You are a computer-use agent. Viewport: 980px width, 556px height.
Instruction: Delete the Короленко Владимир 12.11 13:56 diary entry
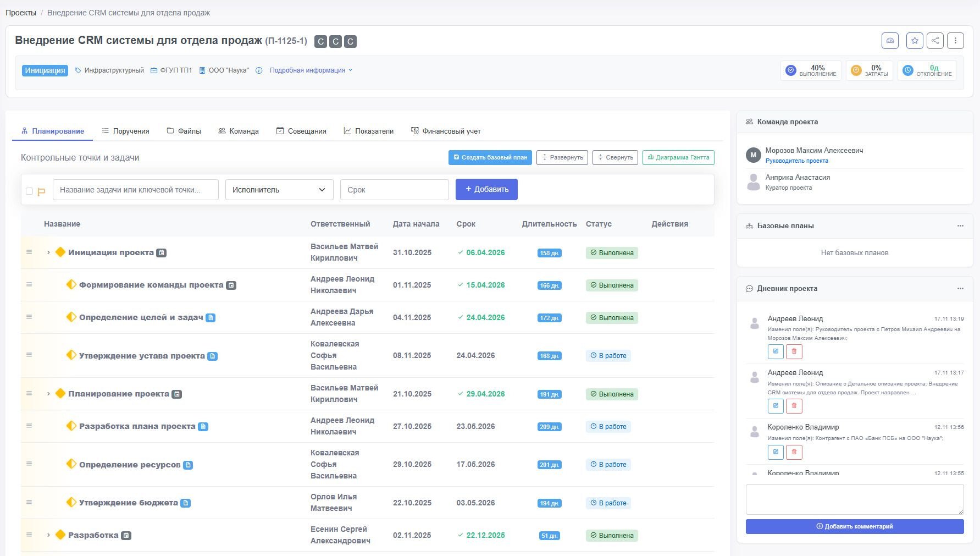point(794,452)
